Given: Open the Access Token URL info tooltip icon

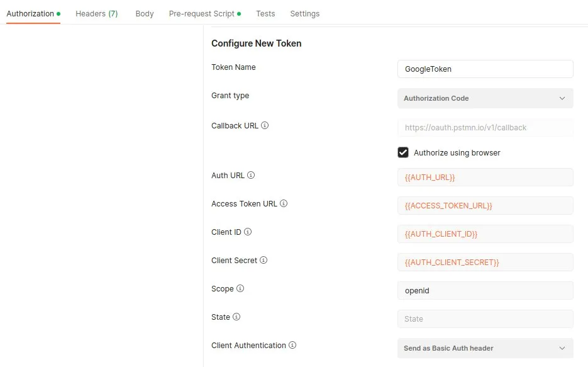Looking at the screenshot, I should 282,203.
